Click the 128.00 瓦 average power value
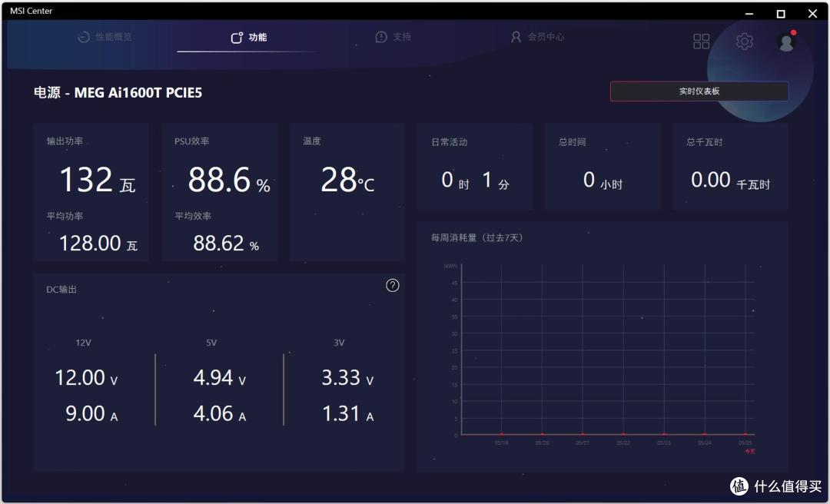Viewport: 830px width, 504px height. click(98, 244)
